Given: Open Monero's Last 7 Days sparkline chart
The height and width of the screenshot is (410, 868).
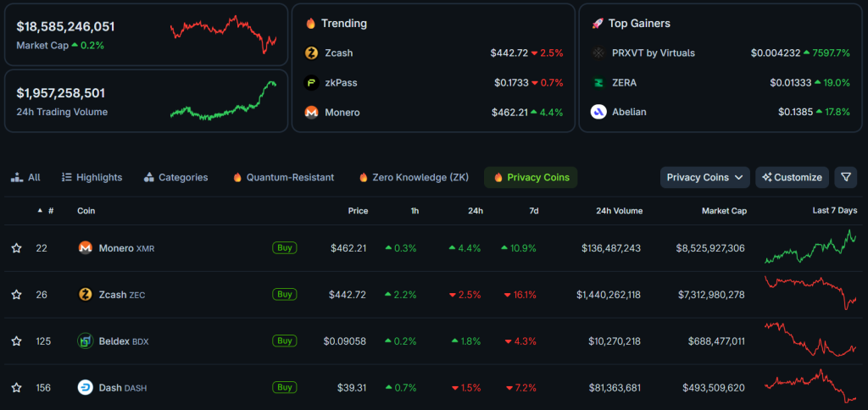Looking at the screenshot, I should point(810,247).
